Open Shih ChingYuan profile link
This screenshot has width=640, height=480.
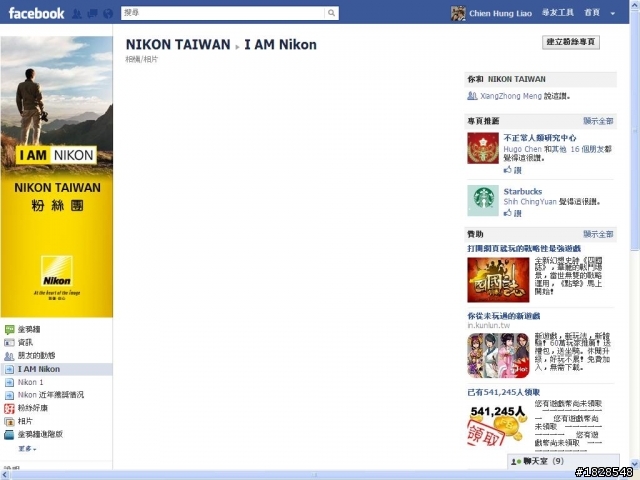pos(530,202)
